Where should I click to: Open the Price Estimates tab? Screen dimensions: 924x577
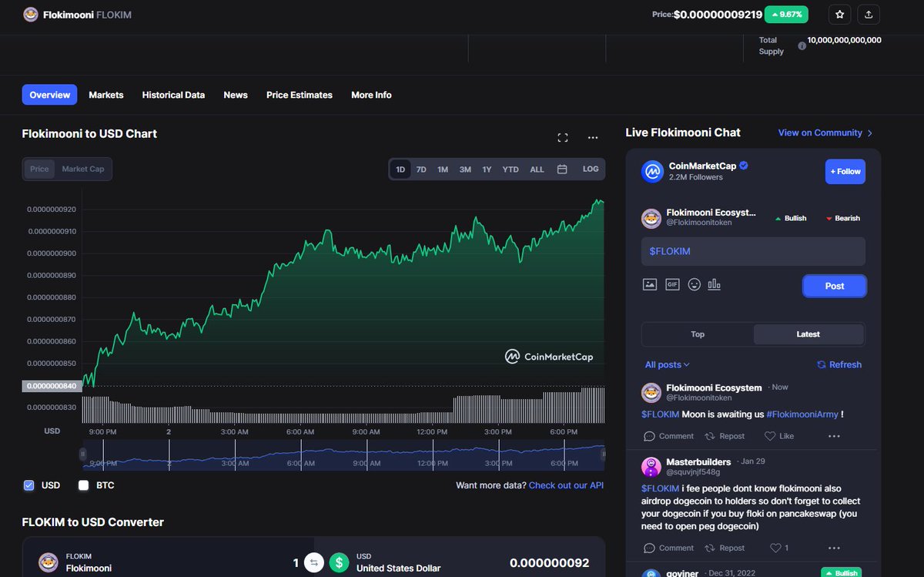click(x=300, y=95)
